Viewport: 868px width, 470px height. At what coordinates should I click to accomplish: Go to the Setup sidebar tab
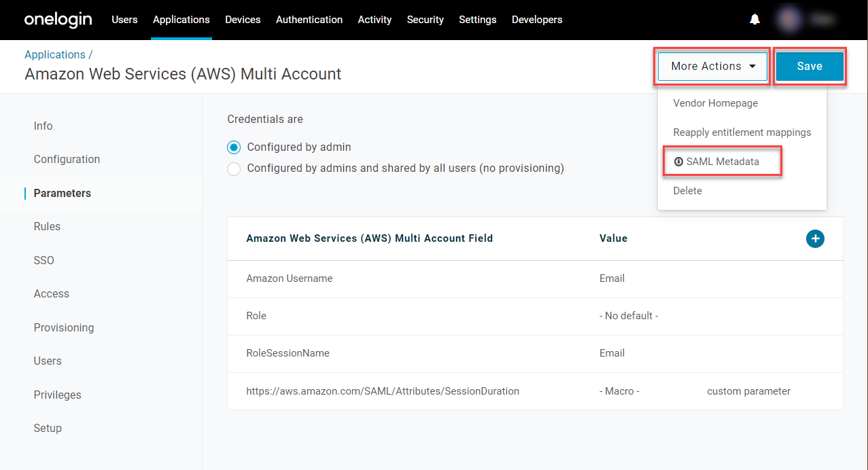coord(48,429)
